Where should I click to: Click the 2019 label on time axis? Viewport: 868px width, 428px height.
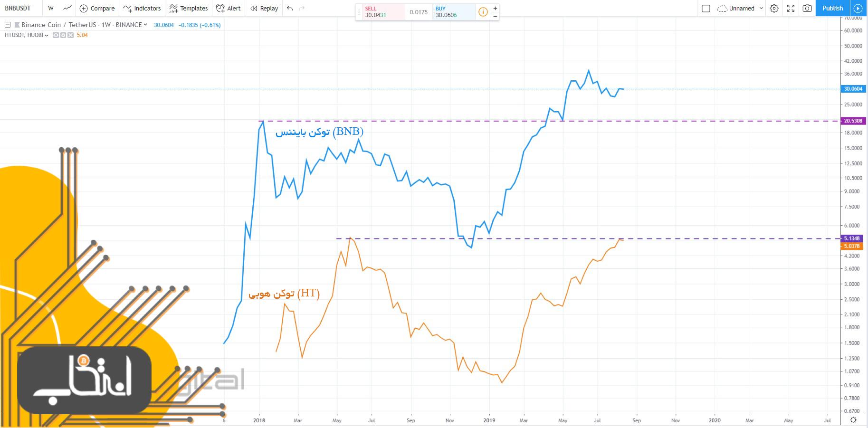click(489, 420)
